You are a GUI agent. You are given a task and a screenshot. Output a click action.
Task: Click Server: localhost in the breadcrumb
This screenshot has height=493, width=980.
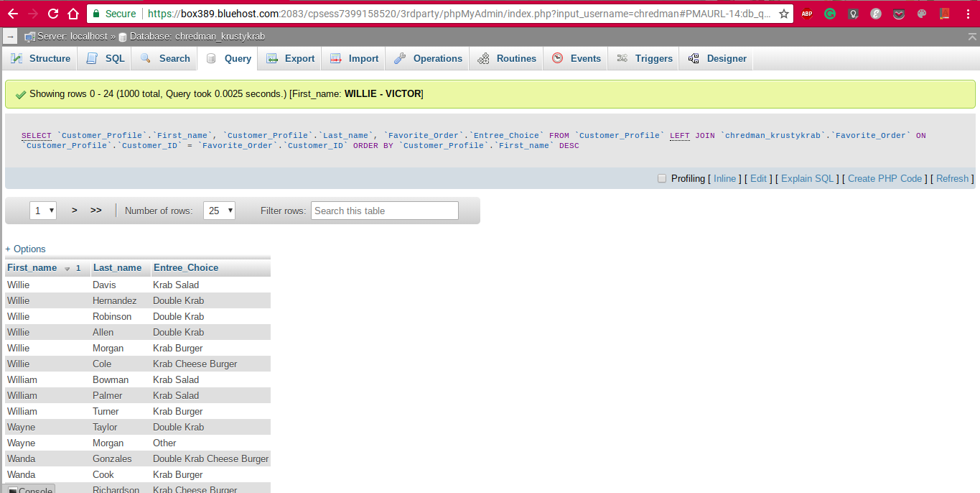72,37
